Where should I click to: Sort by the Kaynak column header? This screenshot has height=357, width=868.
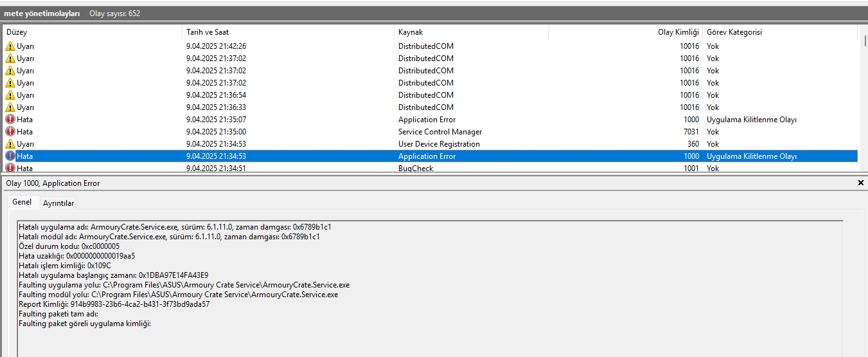(x=471, y=32)
